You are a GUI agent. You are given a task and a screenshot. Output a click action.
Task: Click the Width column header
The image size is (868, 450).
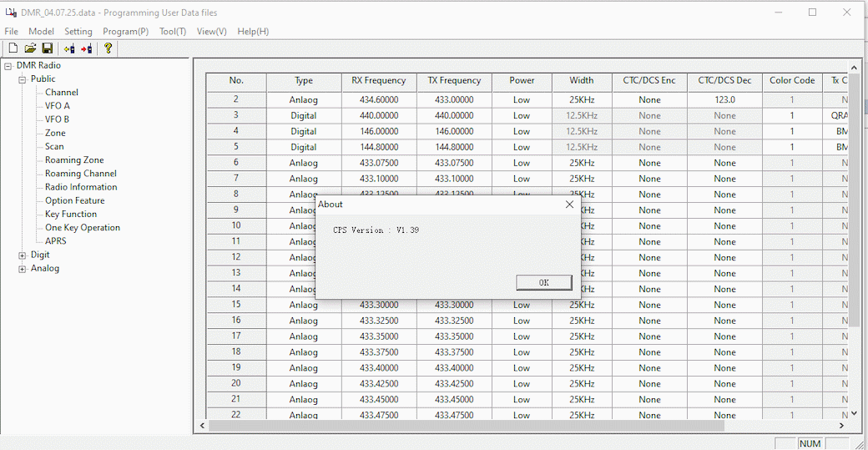coord(582,82)
